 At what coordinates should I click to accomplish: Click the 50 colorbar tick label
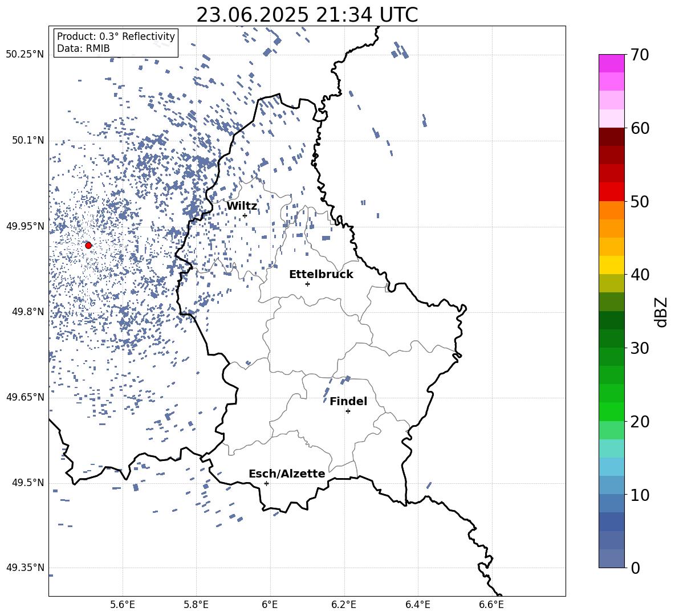(640, 201)
